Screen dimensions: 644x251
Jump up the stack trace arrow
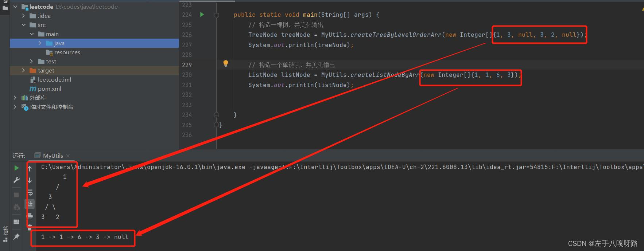(x=30, y=168)
